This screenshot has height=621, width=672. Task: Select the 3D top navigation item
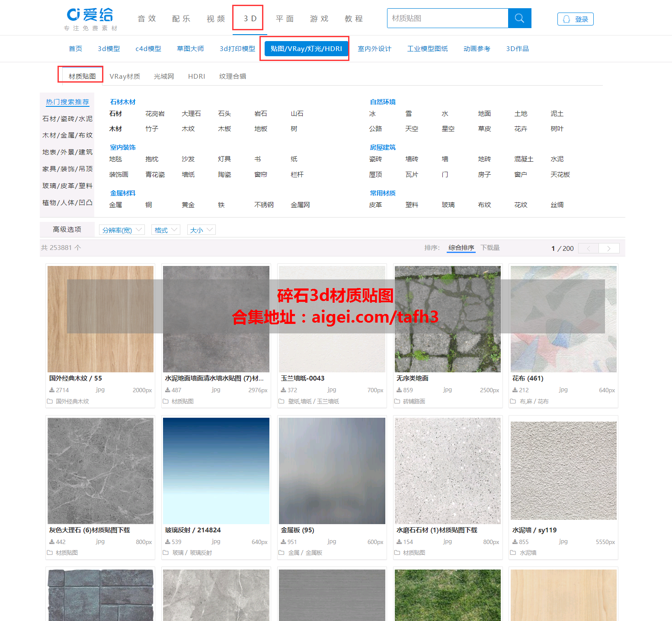250,19
